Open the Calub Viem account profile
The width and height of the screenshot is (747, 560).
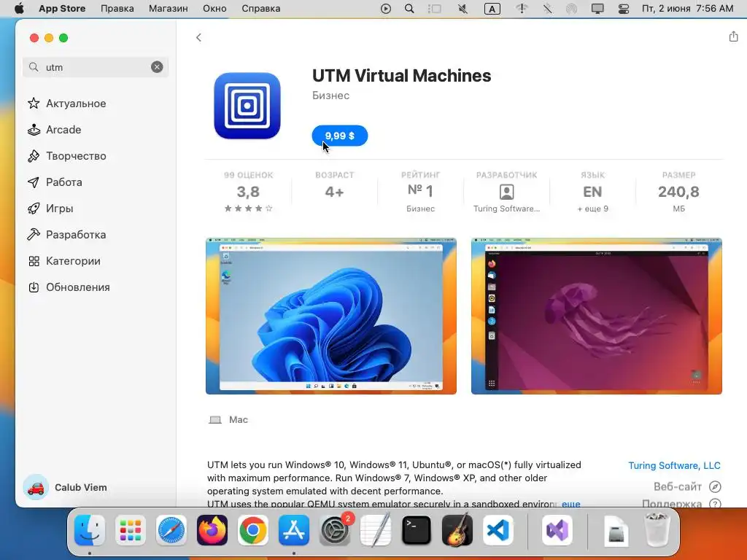65,487
